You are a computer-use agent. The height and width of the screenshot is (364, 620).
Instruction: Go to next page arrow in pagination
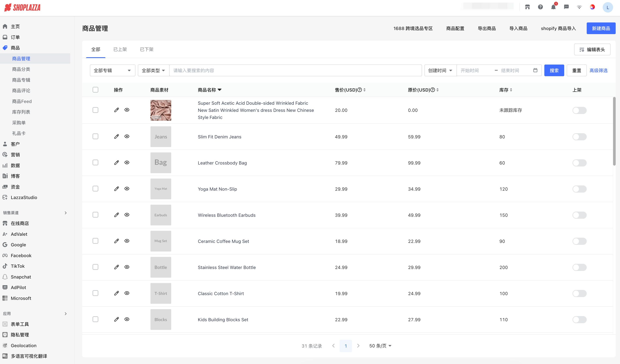coord(358,346)
